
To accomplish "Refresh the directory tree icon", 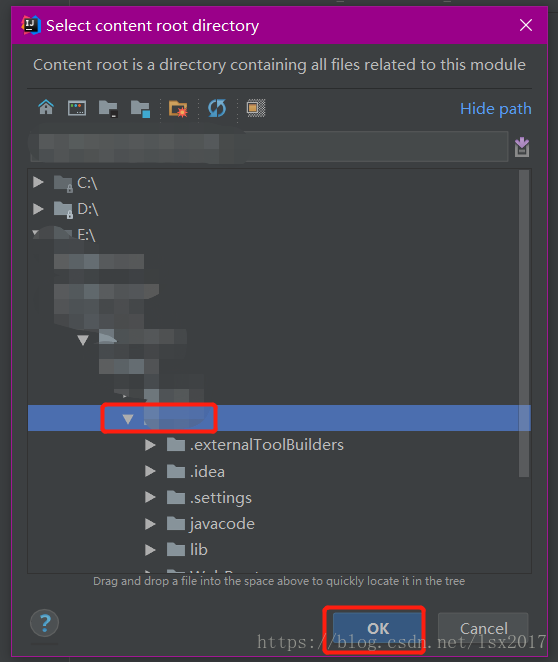I will [x=217, y=108].
